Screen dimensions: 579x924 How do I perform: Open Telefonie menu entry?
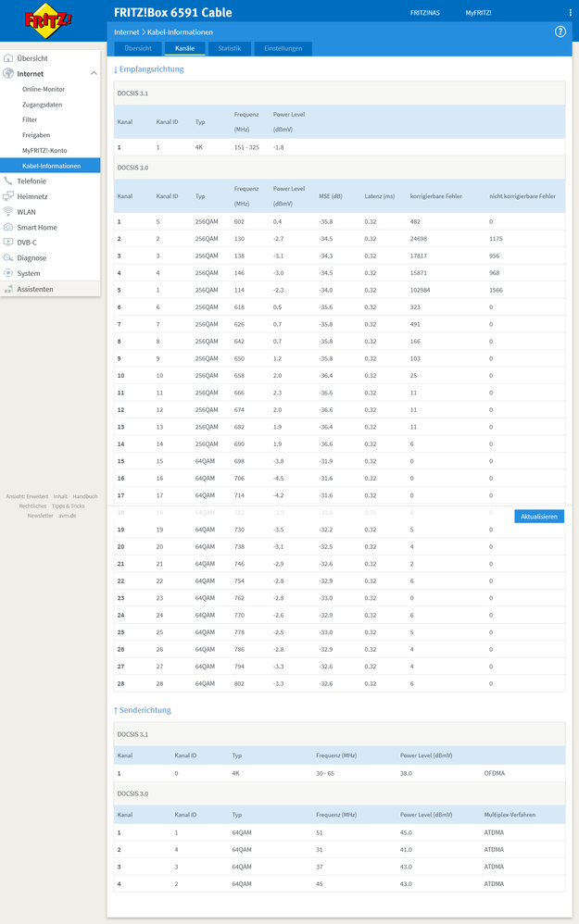pyautogui.click(x=31, y=181)
